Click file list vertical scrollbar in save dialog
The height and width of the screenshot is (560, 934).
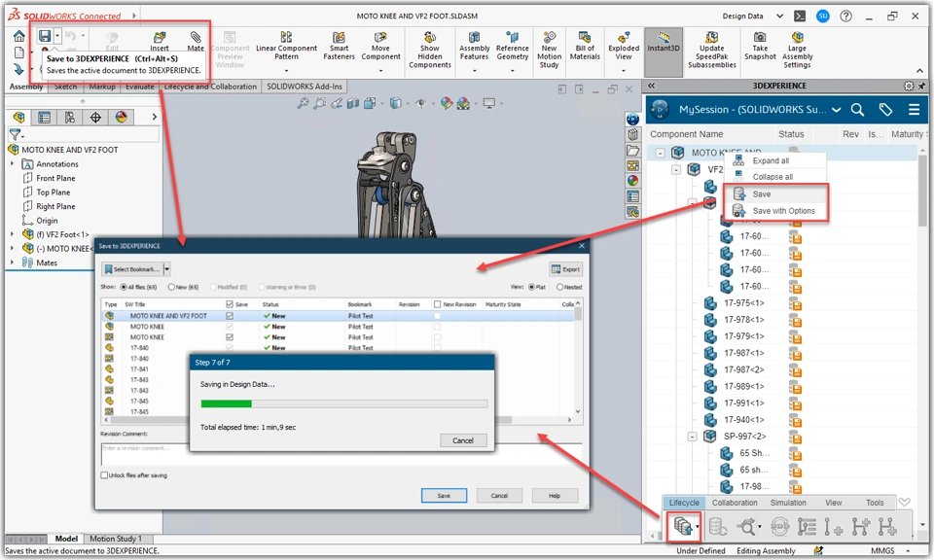point(577,358)
